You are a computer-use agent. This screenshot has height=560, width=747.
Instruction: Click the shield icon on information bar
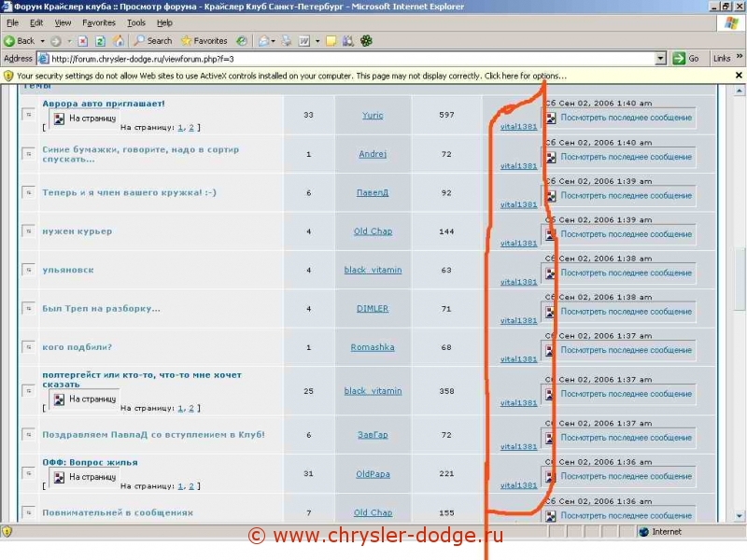pos(8,76)
